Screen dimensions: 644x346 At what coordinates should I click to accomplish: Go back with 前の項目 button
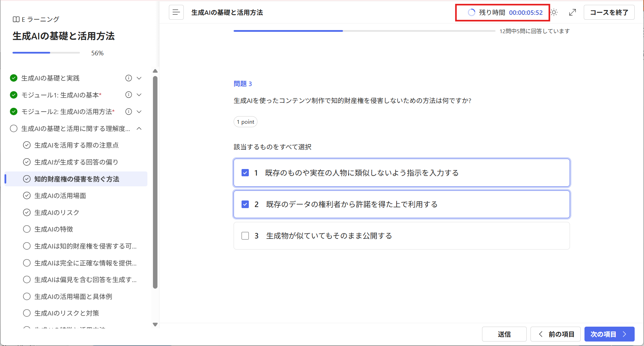pos(555,334)
